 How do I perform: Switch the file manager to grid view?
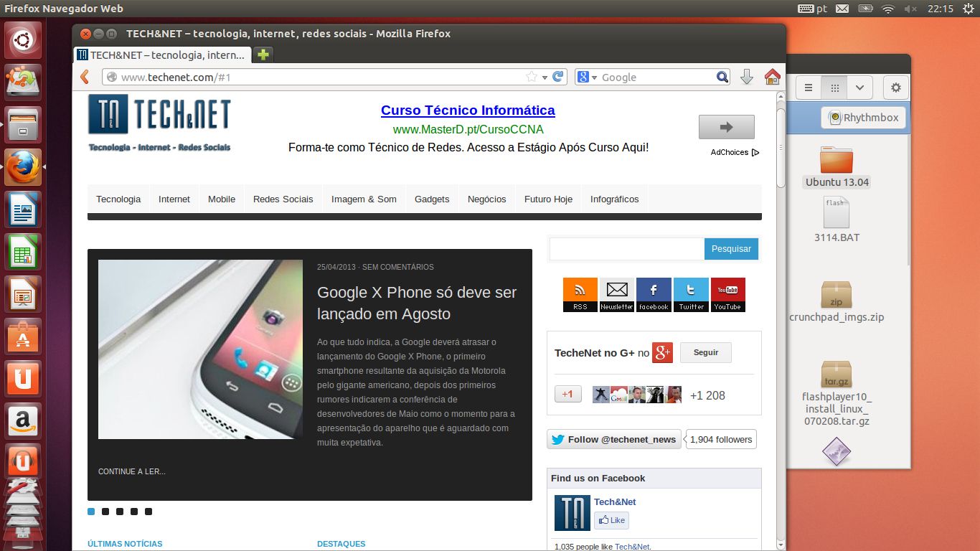coord(834,88)
